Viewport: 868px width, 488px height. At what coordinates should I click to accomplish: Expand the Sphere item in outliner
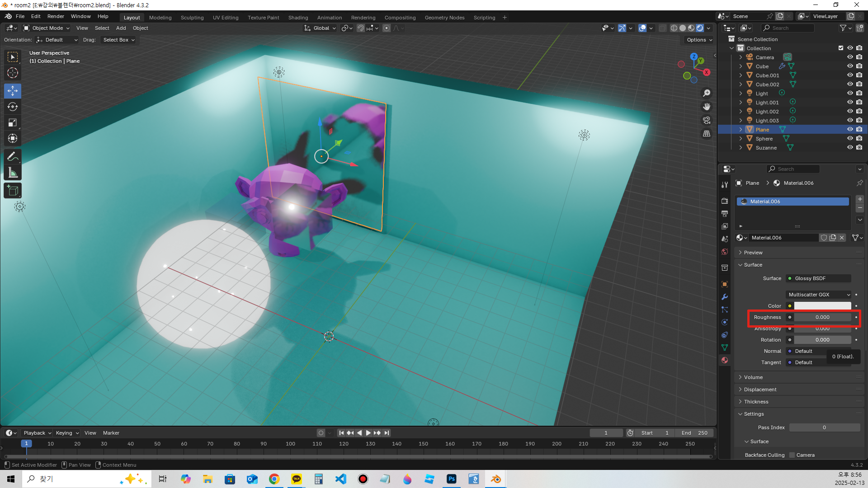point(741,139)
